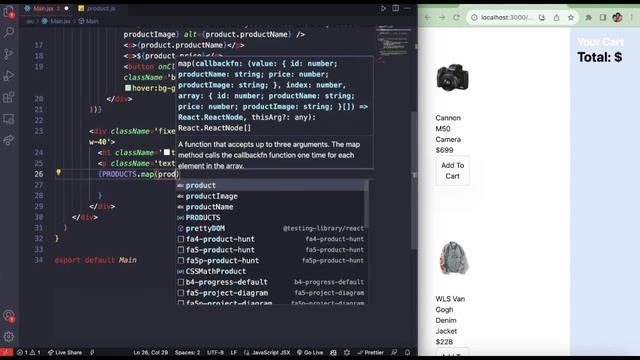Select 'CSSMathProduct' suggestion

pos(271,271)
